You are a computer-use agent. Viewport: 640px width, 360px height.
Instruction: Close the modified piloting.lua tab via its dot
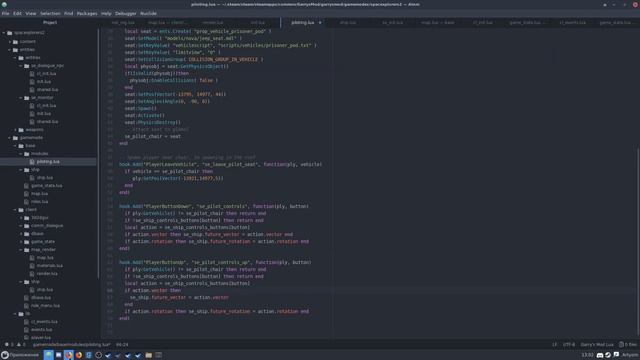(320, 22)
